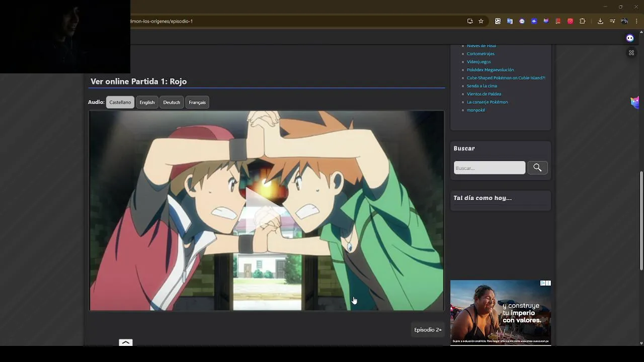Click the 'Buscar' widget heading
644x362 pixels.
point(464,148)
